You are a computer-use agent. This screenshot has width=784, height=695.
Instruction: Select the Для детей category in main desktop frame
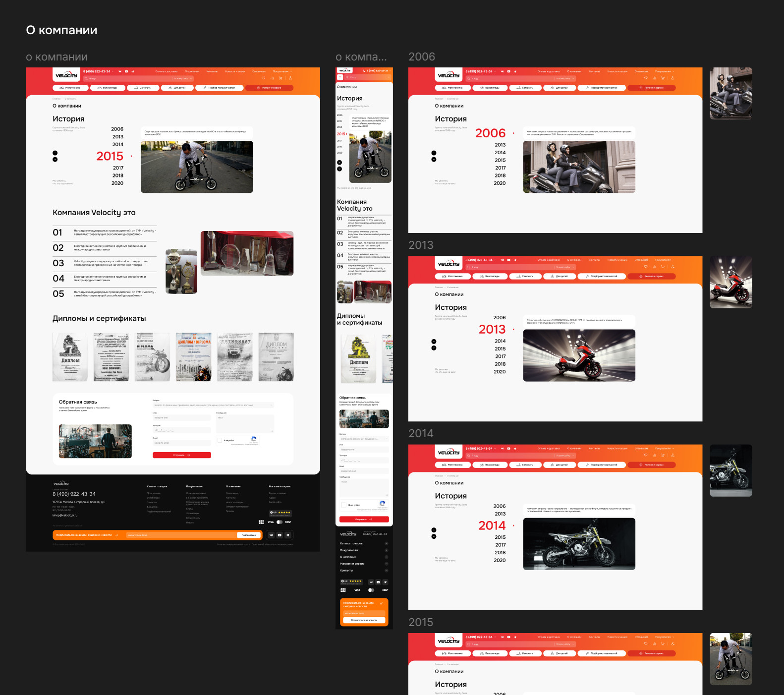pos(177,88)
